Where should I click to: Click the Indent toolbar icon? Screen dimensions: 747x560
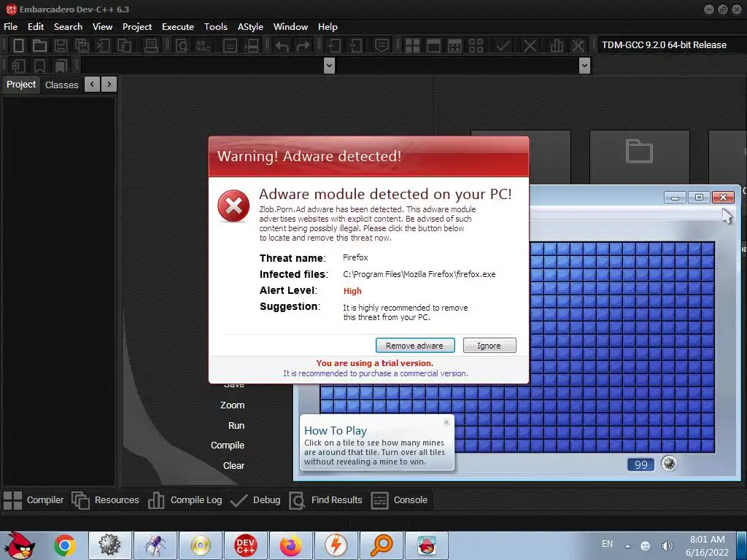334,45
